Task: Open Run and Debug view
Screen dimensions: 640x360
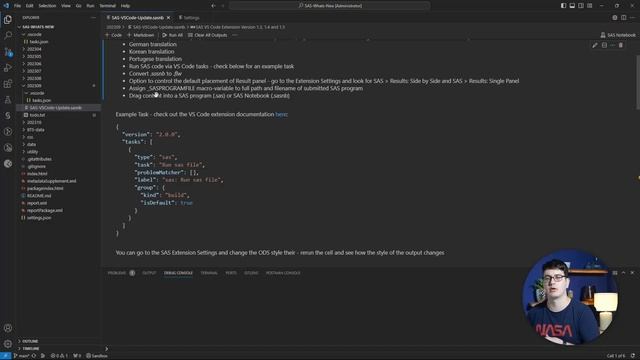Action: point(8,68)
